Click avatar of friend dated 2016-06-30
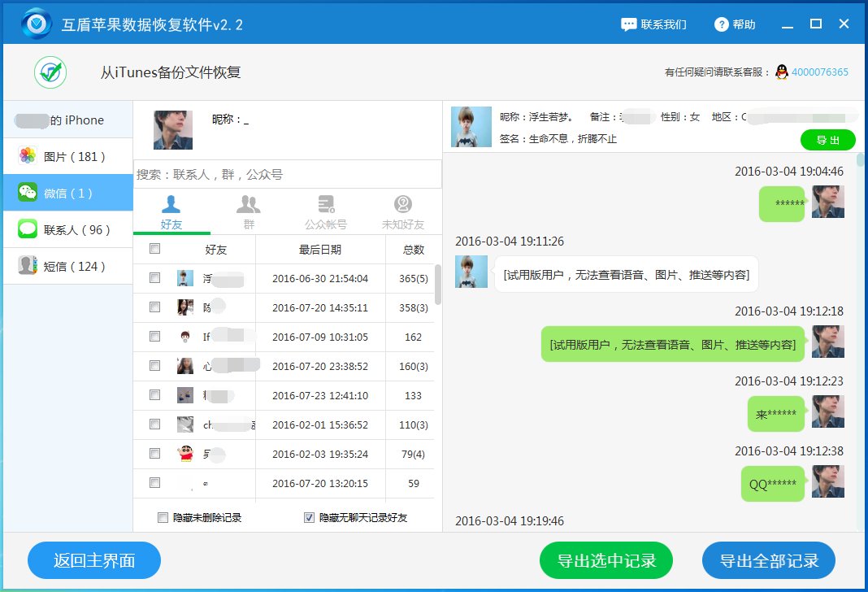 pos(184,278)
